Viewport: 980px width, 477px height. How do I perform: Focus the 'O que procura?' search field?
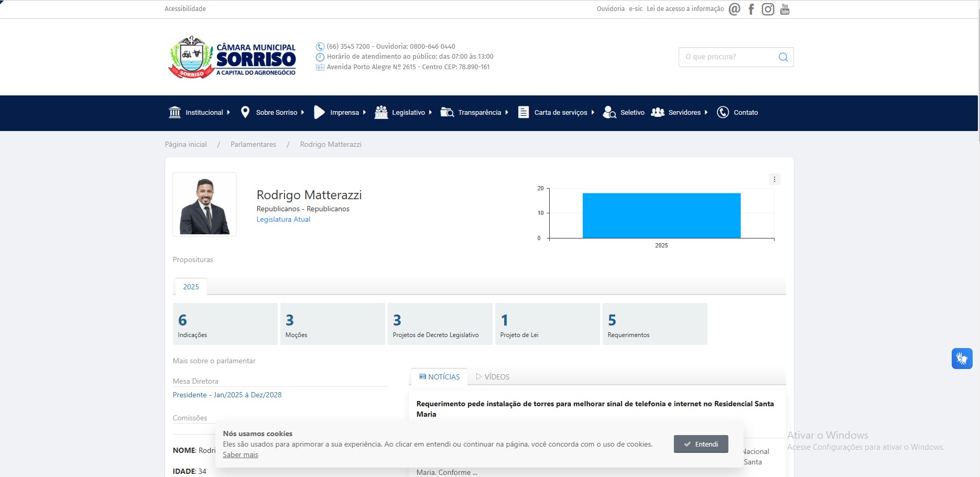[x=728, y=57]
